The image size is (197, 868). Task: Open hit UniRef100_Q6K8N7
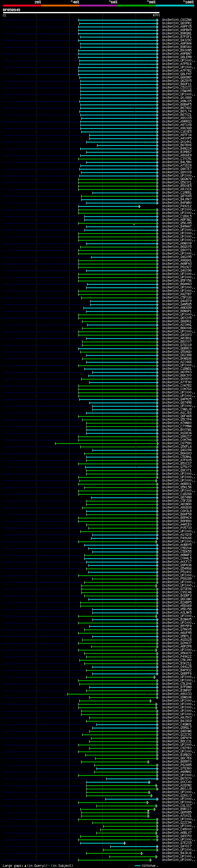coord(177,78)
